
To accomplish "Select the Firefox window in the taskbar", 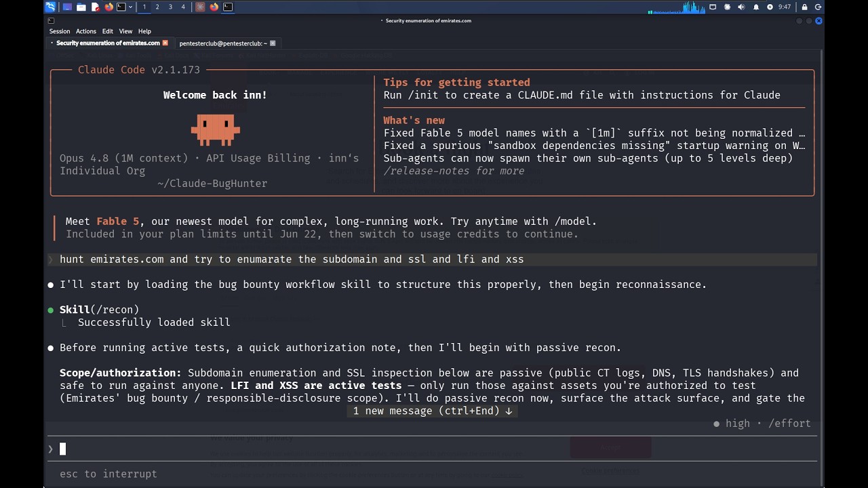I will [214, 7].
